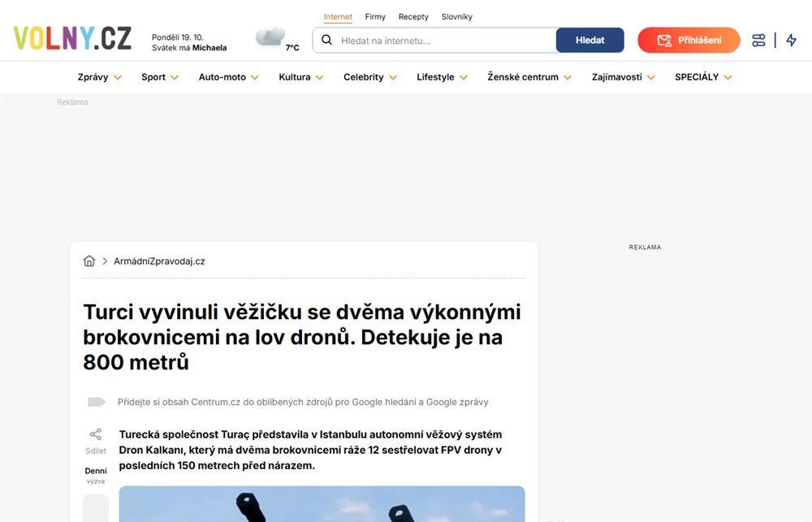The width and height of the screenshot is (812, 522).
Task: Click the Hledat search button
Action: tap(590, 40)
